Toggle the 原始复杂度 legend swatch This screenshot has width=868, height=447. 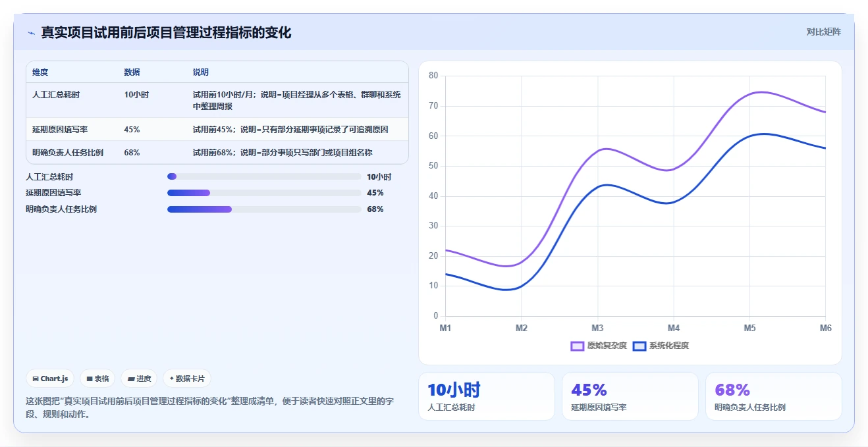(578, 346)
